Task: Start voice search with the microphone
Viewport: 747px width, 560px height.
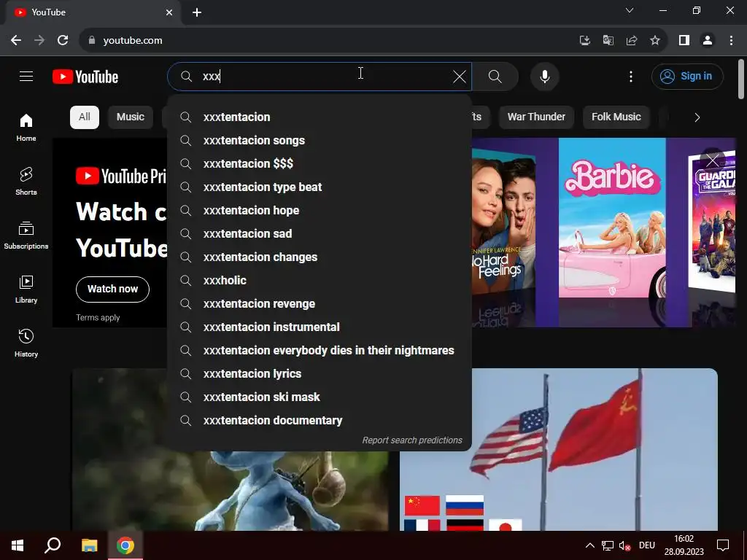Action: tap(544, 76)
